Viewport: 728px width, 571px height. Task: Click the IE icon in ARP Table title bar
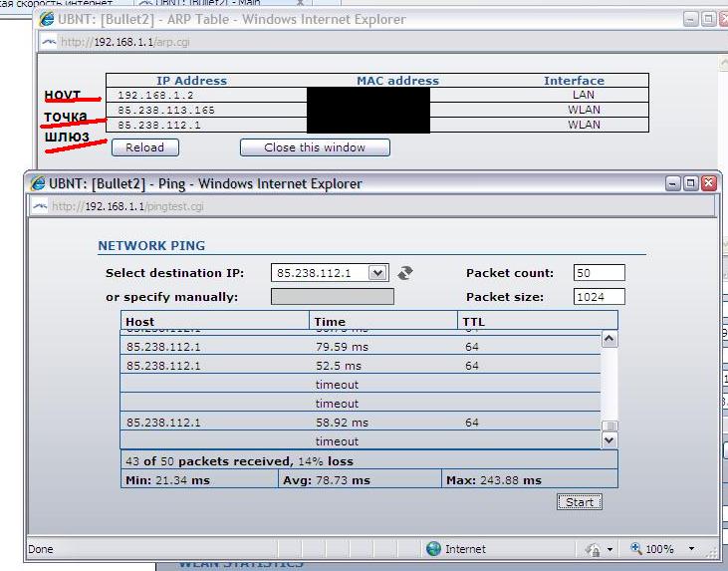coord(45,19)
